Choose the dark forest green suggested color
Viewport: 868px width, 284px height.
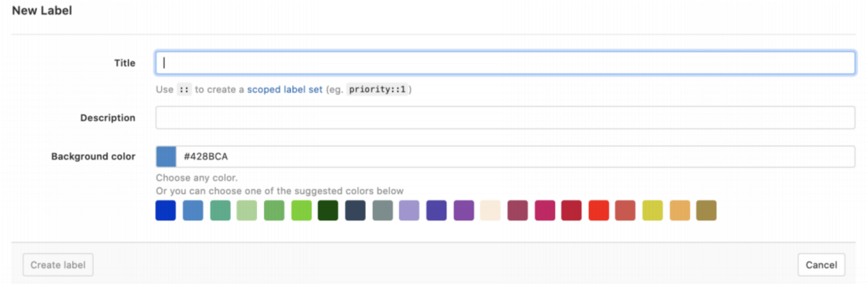328,210
